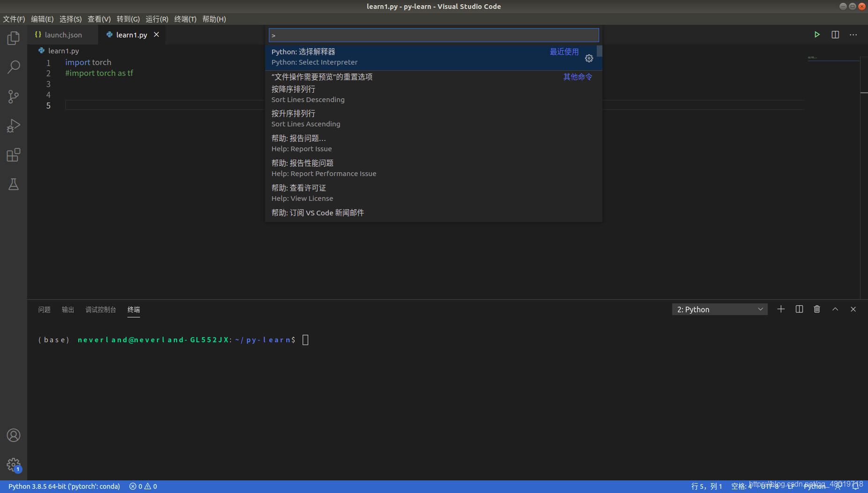The height and width of the screenshot is (493, 868).
Task: Open the 终端(T) menu
Action: click(185, 19)
